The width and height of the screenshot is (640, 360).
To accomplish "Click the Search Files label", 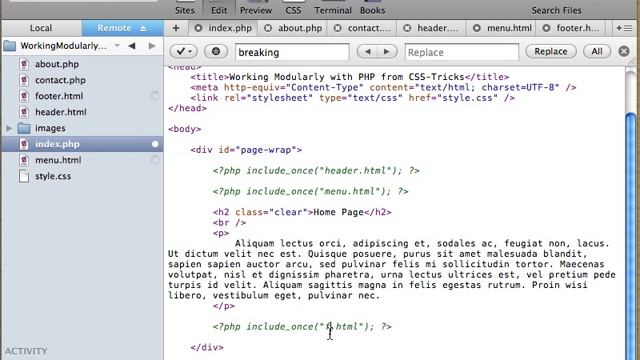I will (556, 10).
